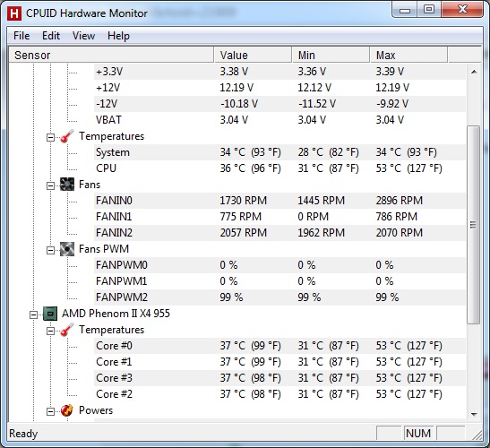Screen dimensions: 490x448
Task: Select the FANPWM1 row
Action: tap(279, 281)
